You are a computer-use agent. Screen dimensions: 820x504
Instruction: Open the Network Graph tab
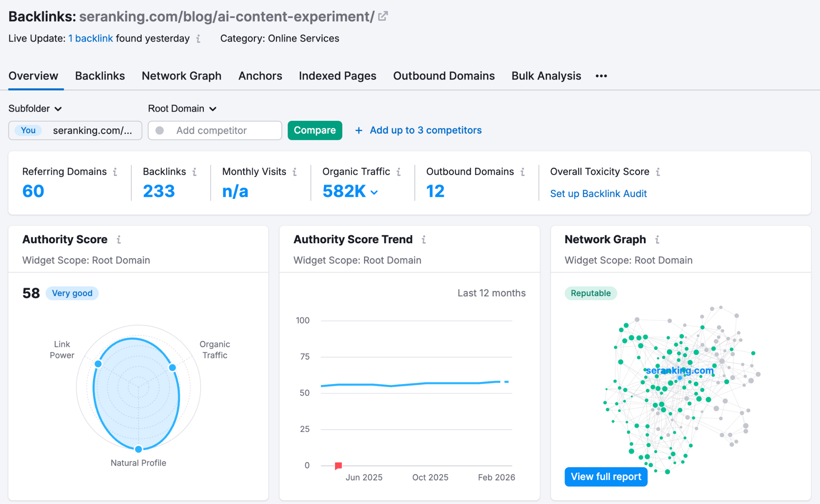click(181, 76)
